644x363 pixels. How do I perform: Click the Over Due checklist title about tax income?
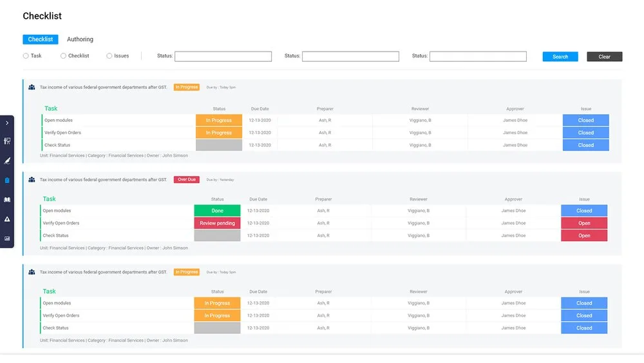pyautogui.click(x=104, y=180)
